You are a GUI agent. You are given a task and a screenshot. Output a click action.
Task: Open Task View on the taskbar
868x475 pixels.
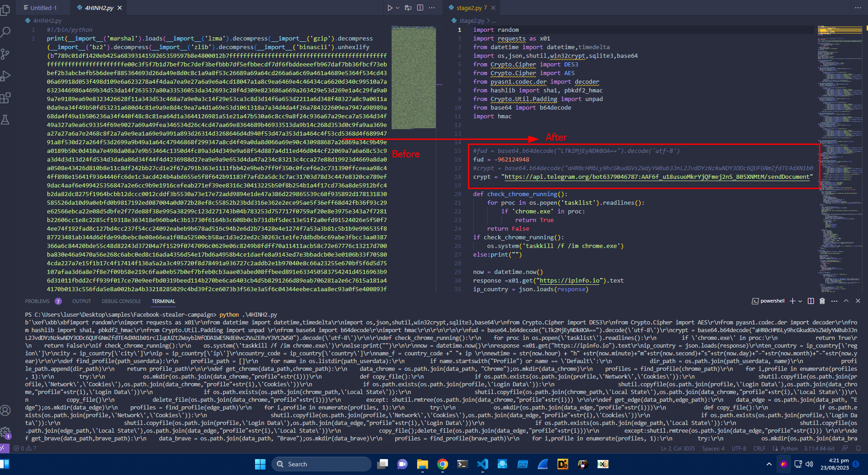[x=383, y=464]
